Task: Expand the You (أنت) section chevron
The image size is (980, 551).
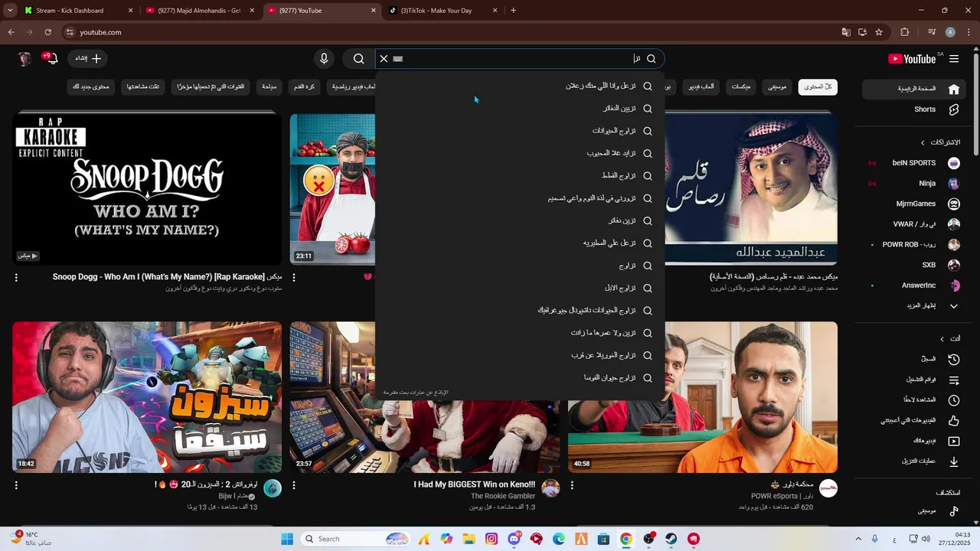Action: point(942,339)
